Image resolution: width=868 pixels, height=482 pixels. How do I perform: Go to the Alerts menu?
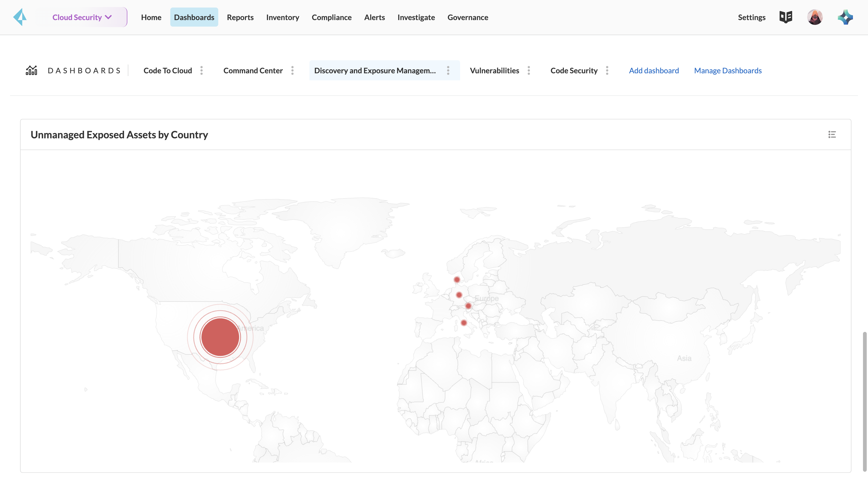pyautogui.click(x=374, y=17)
